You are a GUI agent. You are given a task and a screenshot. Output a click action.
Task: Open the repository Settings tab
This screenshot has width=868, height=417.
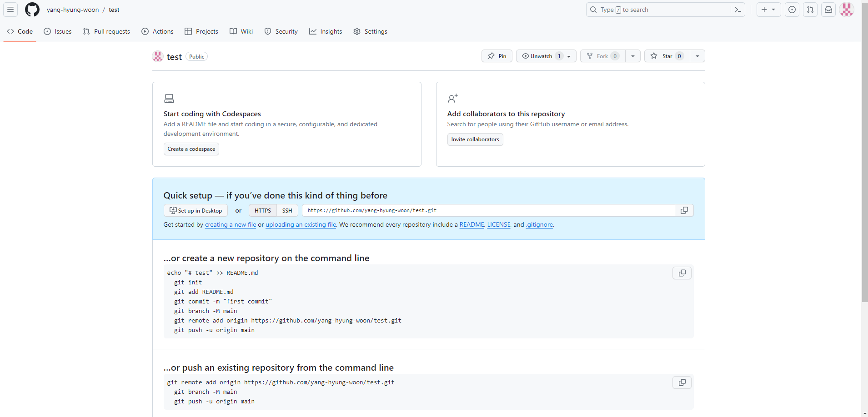[371, 31]
